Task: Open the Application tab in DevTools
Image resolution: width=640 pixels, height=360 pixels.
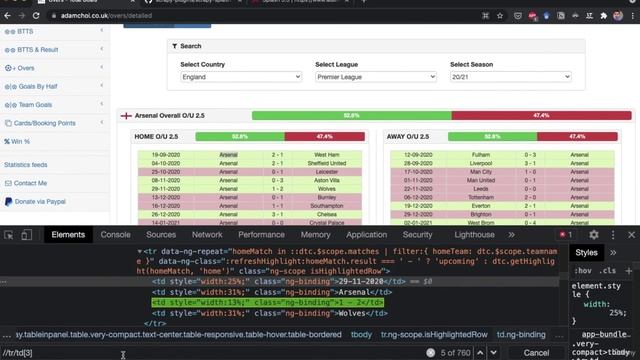Action: click(367, 235)
